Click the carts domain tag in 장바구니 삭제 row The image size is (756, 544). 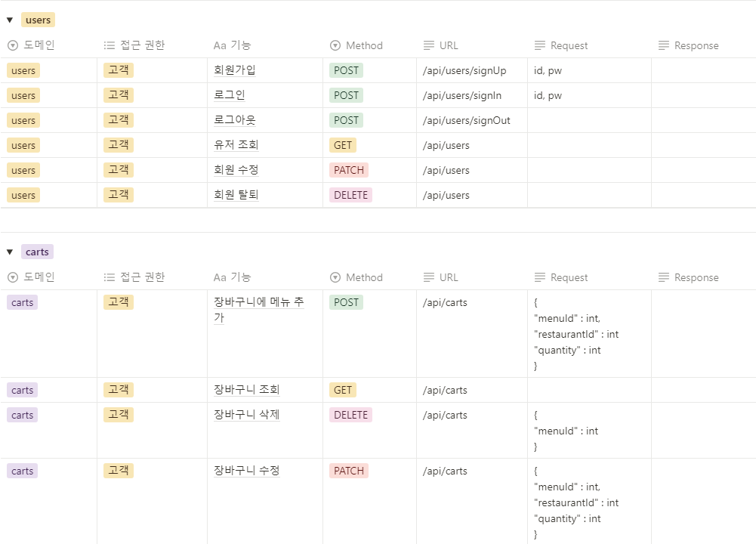click(22, 416)
